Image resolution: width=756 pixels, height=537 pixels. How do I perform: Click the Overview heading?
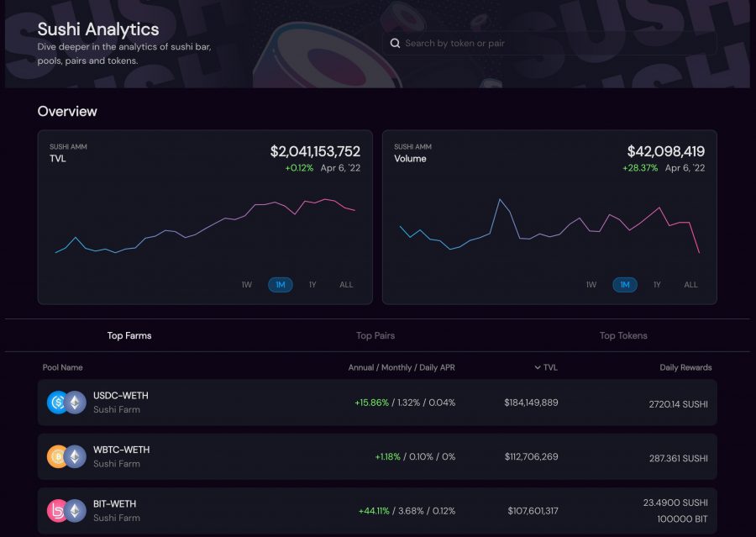pyautogui.click(x=67, y=112)
